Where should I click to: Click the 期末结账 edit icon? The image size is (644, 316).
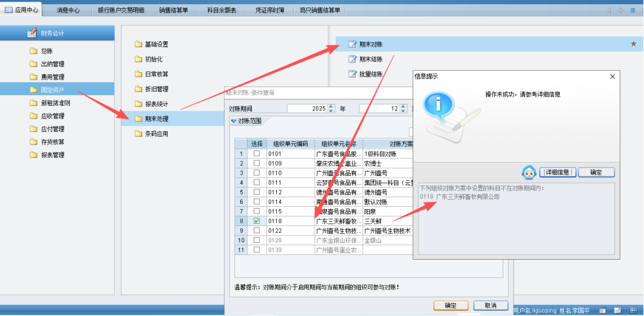[x=352, y=59]
